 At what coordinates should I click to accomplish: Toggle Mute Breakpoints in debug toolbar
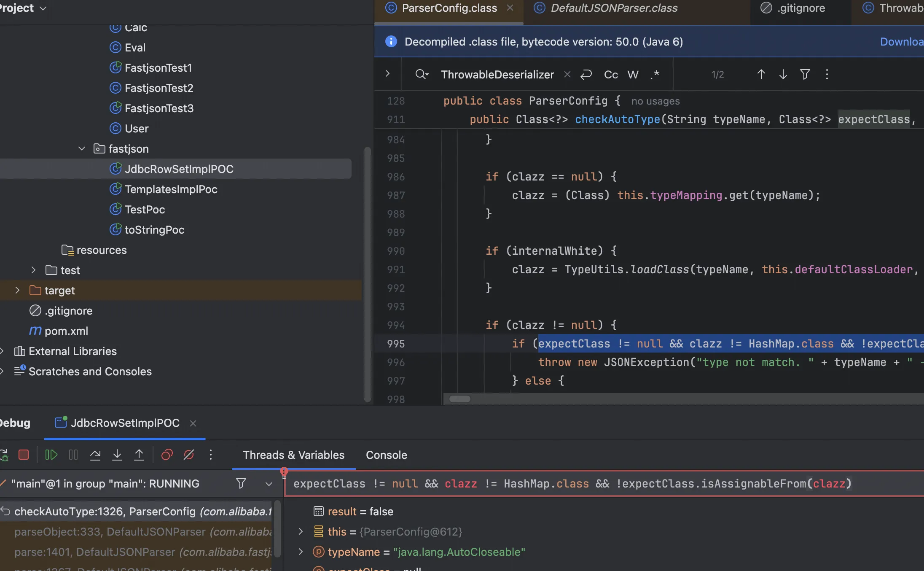(189, 455)
